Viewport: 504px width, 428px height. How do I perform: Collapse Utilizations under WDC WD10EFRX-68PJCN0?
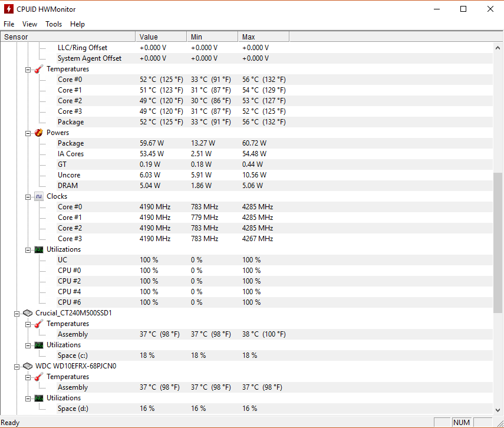click(28, 399)
